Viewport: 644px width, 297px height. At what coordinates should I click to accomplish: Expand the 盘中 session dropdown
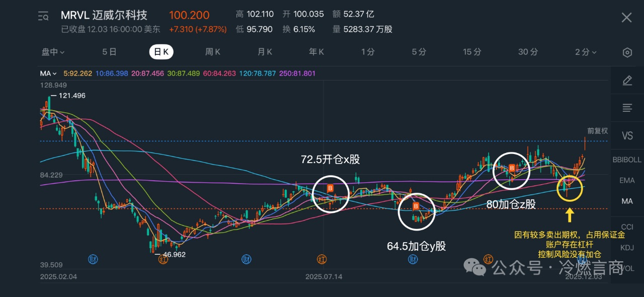coord(53,52)
